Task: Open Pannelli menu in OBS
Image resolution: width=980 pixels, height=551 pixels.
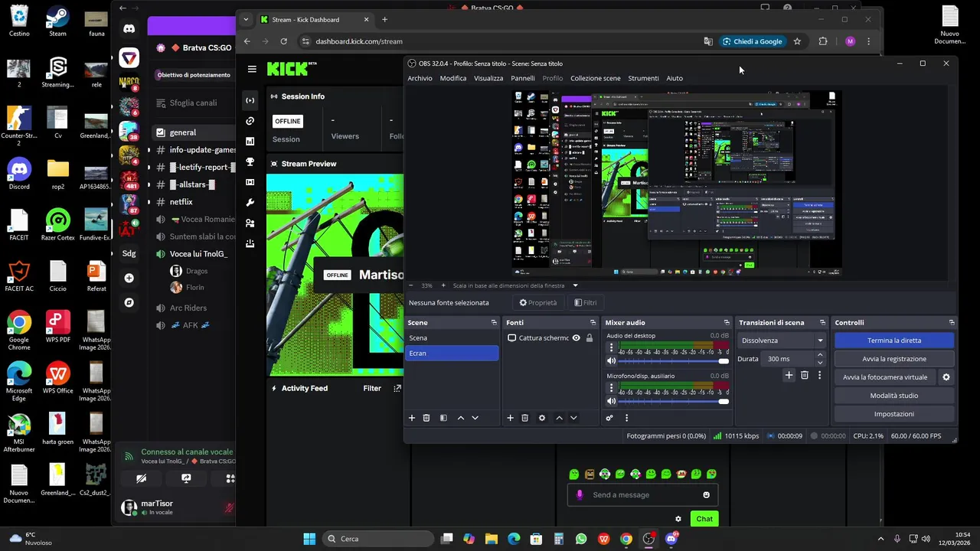Action: [523, 78]
